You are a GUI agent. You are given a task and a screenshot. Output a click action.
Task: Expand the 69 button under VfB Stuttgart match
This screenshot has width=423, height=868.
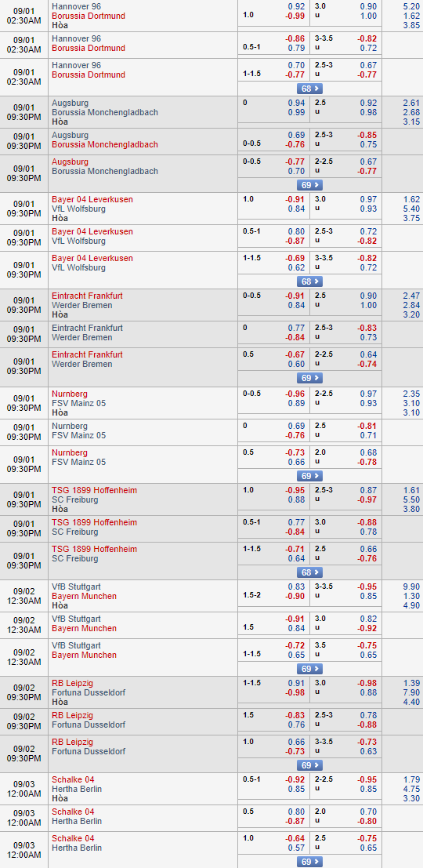309,669
